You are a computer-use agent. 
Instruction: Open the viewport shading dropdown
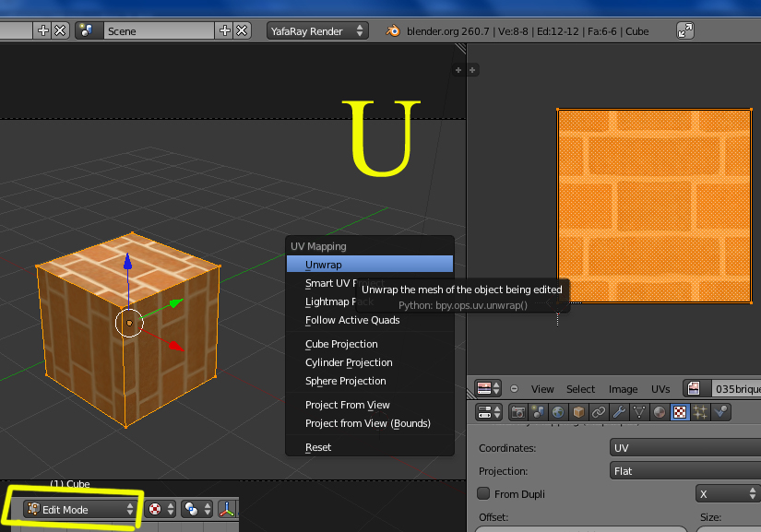click(161, 509)
